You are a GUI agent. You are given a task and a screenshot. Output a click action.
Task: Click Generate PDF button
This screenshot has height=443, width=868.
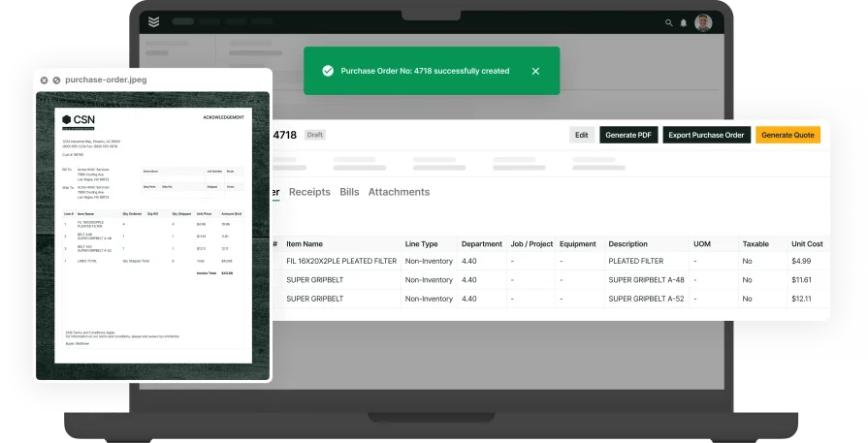point(627,135)
